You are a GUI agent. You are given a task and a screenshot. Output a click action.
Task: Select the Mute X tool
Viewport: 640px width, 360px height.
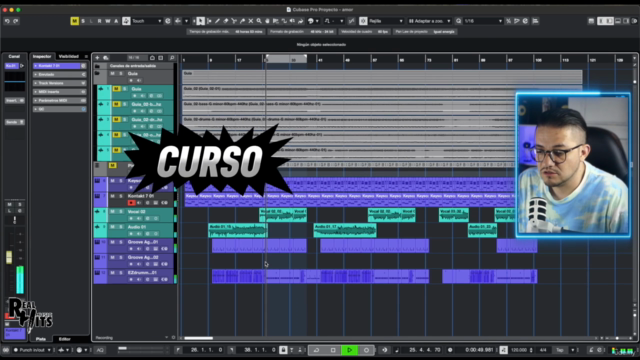pyautogui.click(x=251, y=21)
